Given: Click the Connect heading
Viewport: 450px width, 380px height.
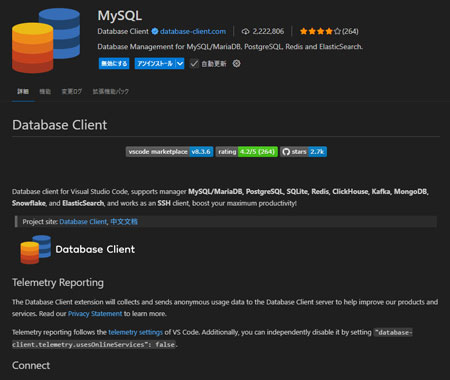Looking at the screenshot, I should (x=31, y=365).
